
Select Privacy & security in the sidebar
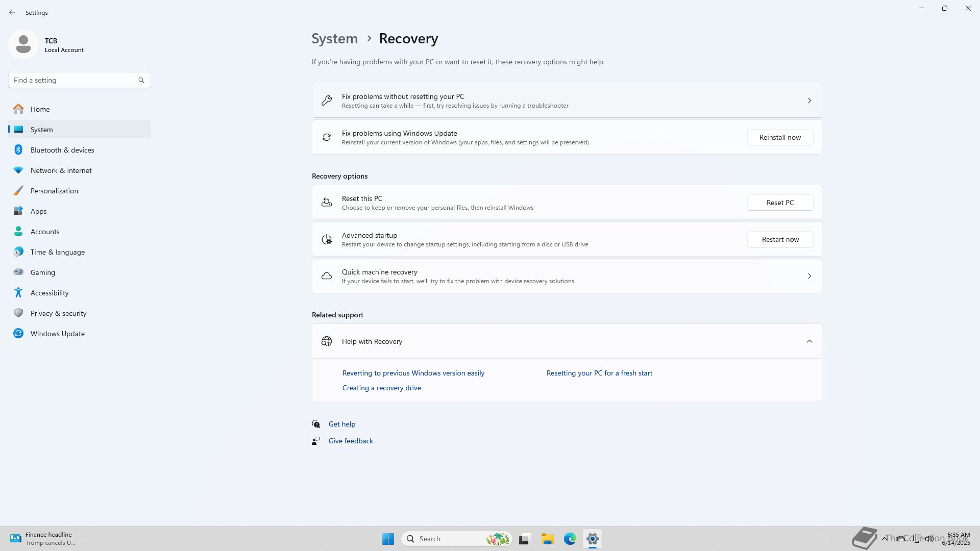pos(58,313)
